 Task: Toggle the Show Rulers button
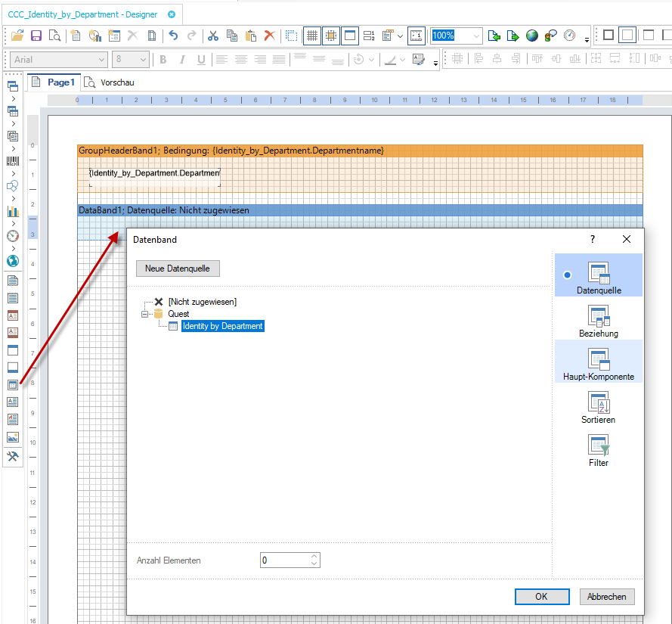(416, 36)
